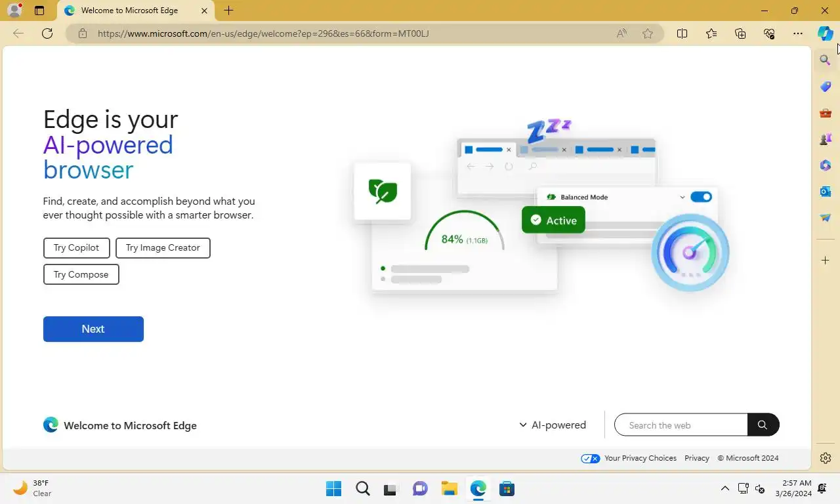840x504 pixels.
Task: Open Microsoft Store on taskbar
Action: pyautogui.click(x=507, y=489)
